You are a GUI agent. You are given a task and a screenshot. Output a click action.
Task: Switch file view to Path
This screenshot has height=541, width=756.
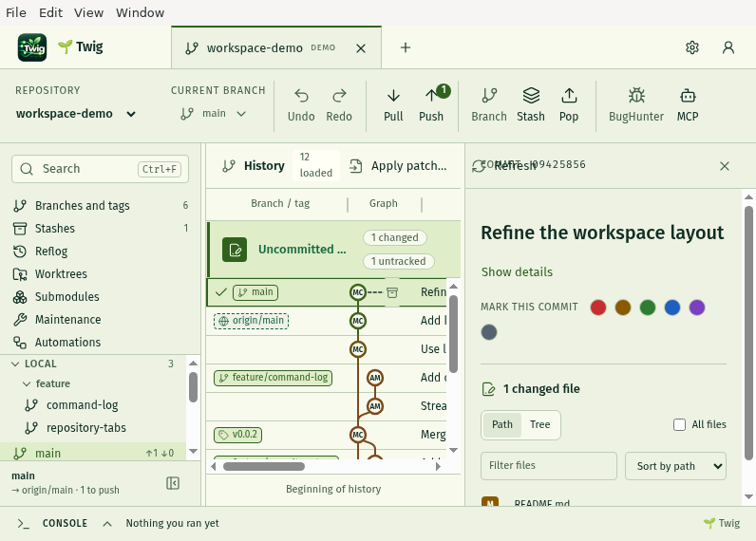click(x=501, y=424)
